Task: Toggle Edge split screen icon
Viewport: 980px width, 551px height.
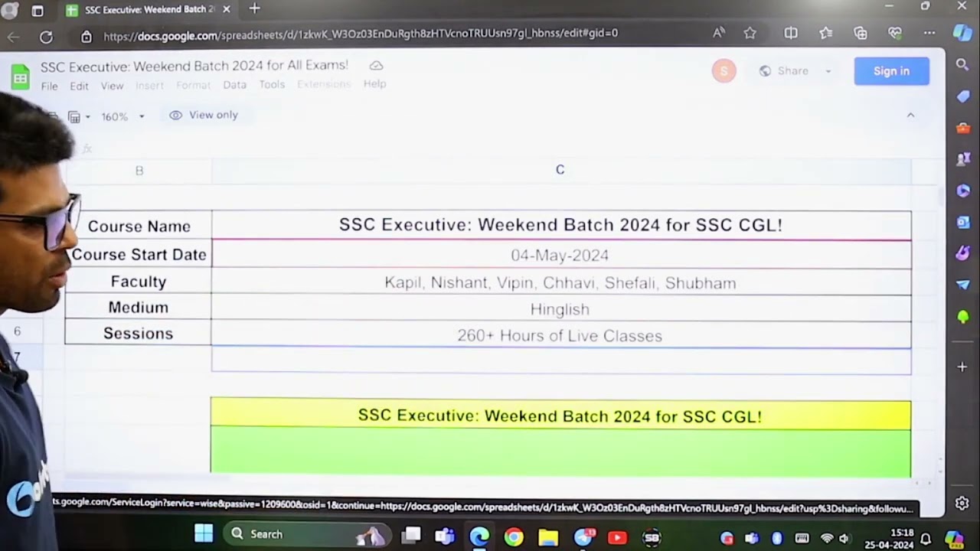Action: [x=791, y=33]
